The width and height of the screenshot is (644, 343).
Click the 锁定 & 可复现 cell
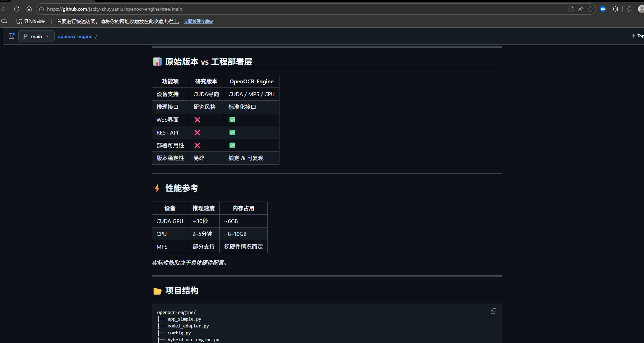click(x=251, y=158)
